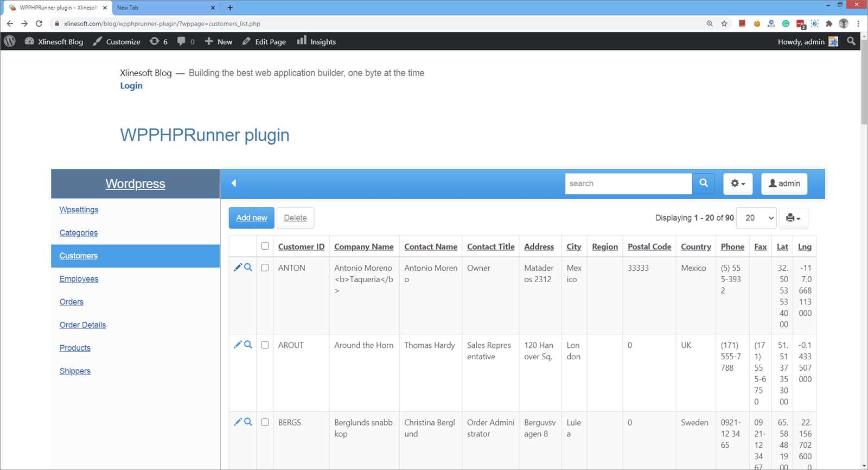Screen dimensions: 868x470
Task: Open Insights in admin bar
Action: click(316, 41)
